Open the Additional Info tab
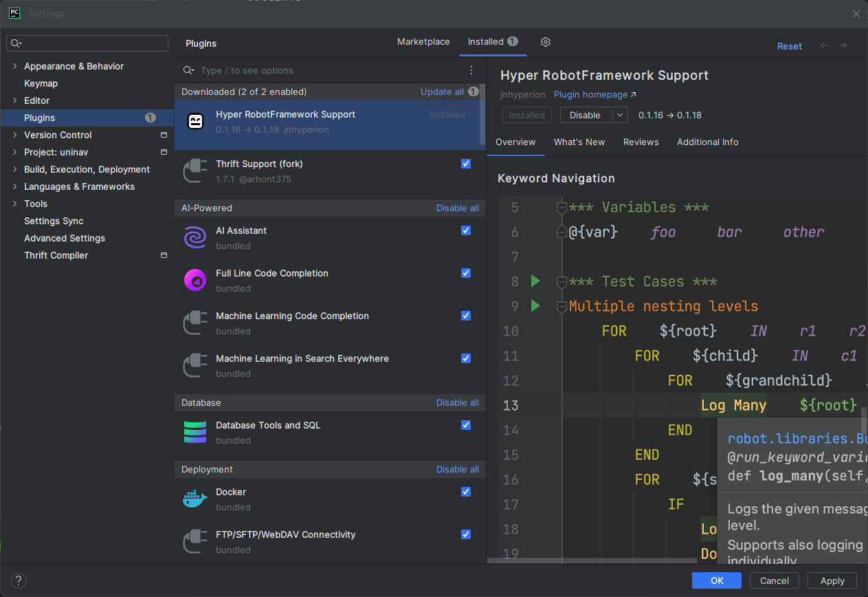This screenshot has width=868, height=597. [x=708, y=142]
